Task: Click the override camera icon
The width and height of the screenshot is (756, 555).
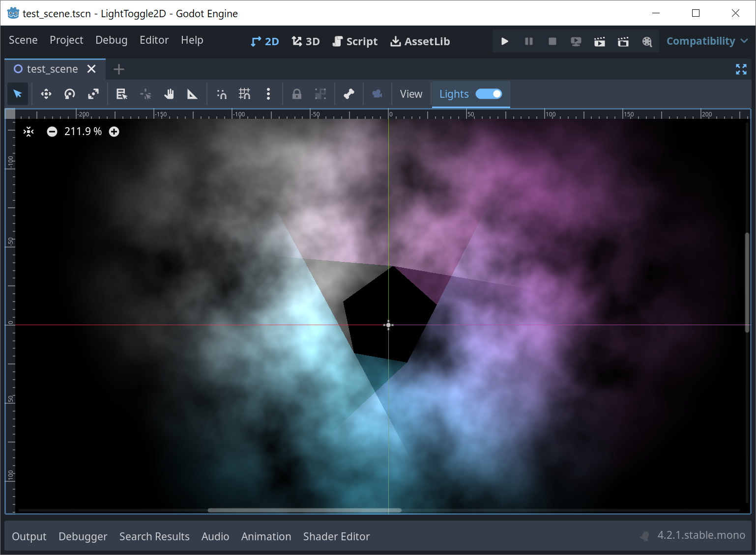Action: pyautogui.click(x=378, y=94)
